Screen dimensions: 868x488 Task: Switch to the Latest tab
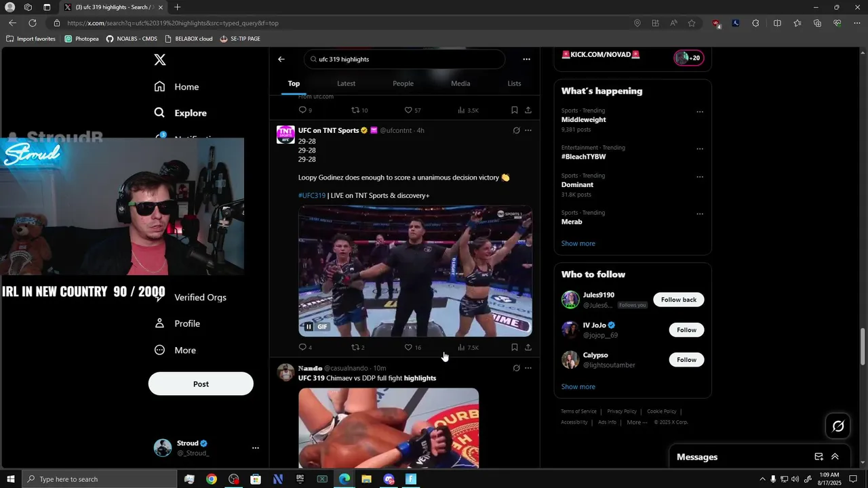pos(346,83)
